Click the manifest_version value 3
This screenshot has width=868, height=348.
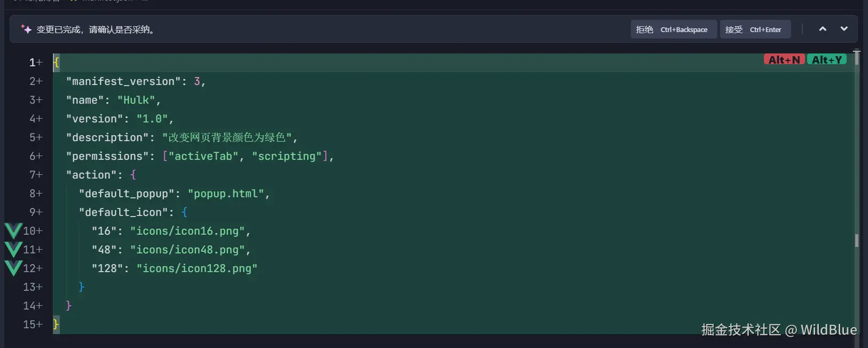(x=197, y=81)
